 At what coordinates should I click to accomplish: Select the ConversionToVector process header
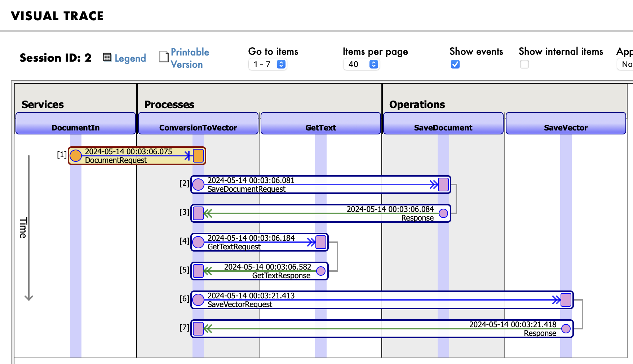198,124
